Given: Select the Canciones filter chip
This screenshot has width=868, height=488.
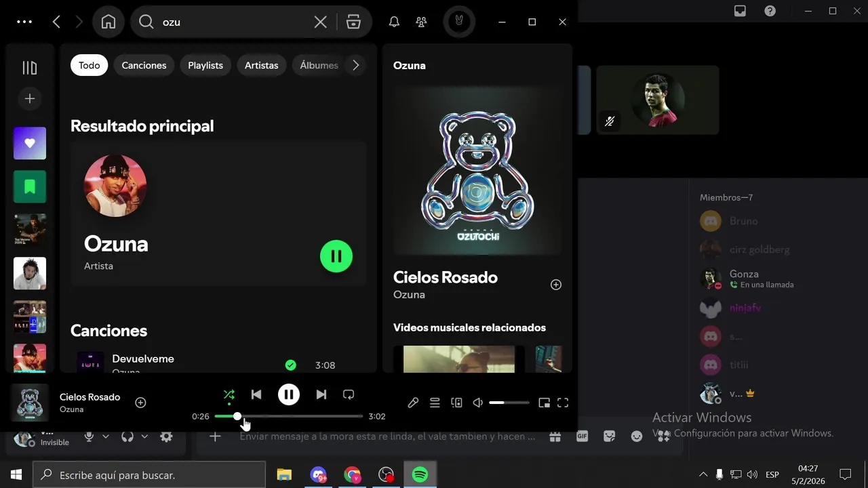Looking at the screenshot, I should point(144,65).
